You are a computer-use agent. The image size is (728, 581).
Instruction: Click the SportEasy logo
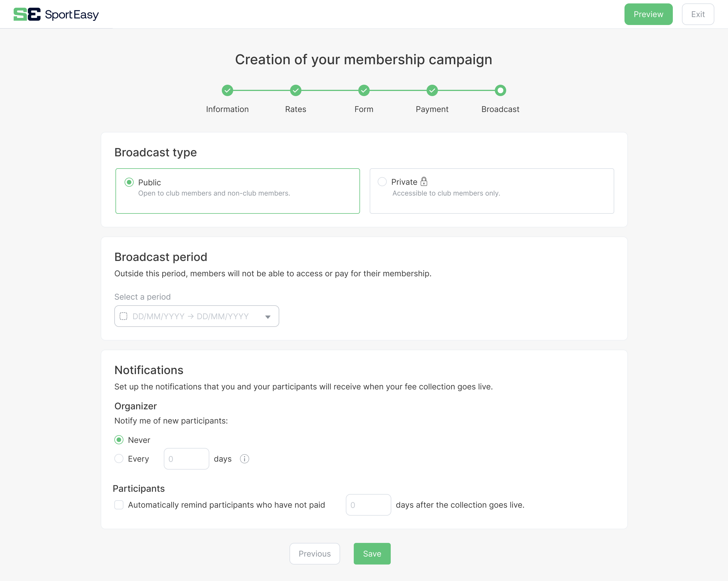[56, 14]
